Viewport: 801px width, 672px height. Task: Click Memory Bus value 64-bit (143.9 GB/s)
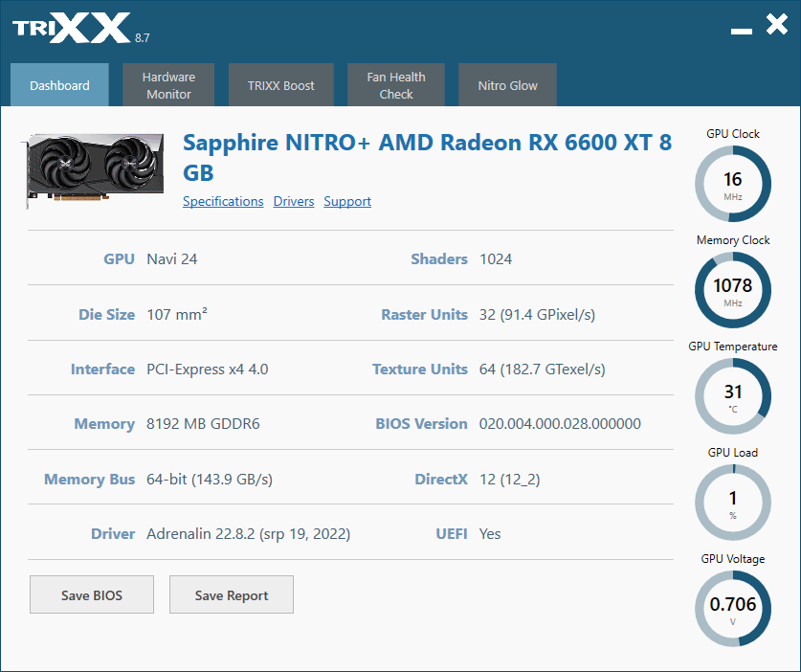tap(210, 479)
